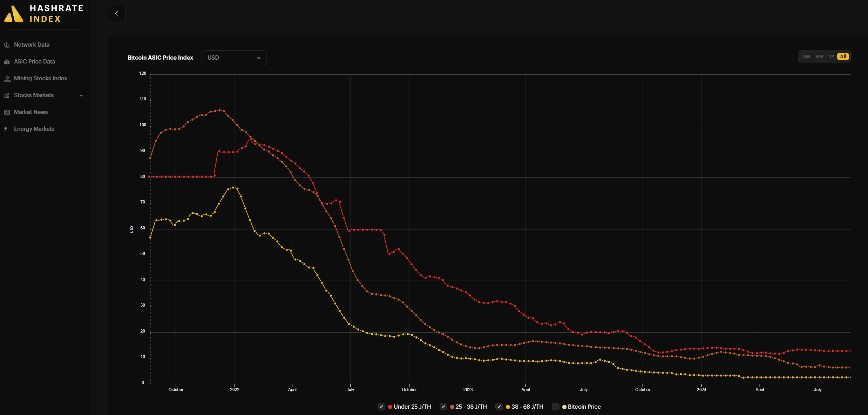Open ASIC Price Data page

pyautogui.click(x=34, y=61)
